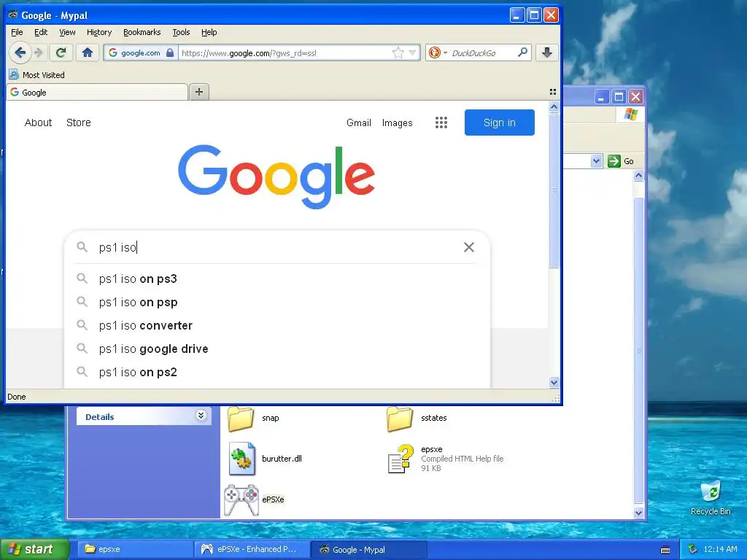Screen dimensions: 747x560
Task: Click the padlock site security icon
Action: 170,52
